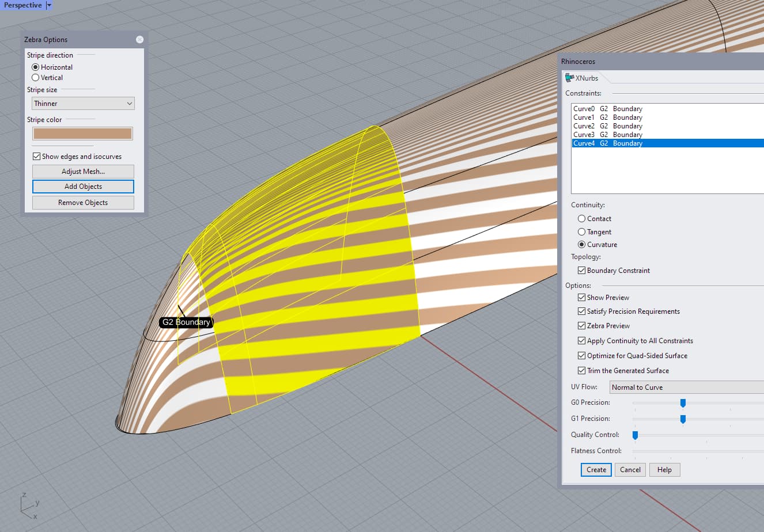Click the Help button
Image resolution: width=764 pixels, height=532 pixels.
(664, 470)
